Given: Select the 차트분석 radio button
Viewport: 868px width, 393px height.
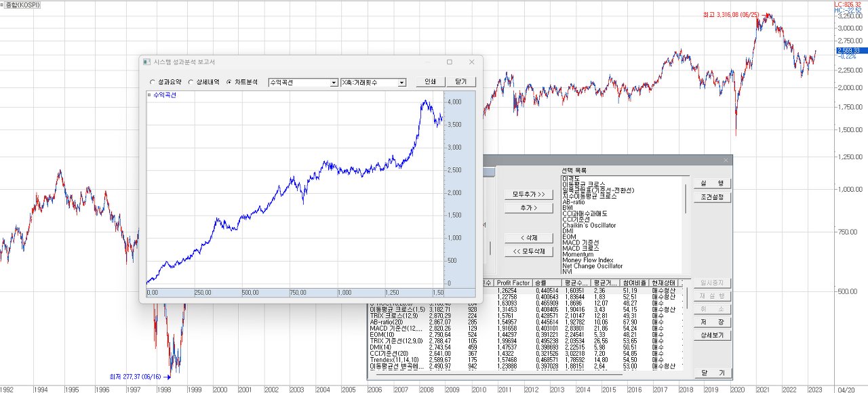Looking at the screenshot, I should pos(229,82).
